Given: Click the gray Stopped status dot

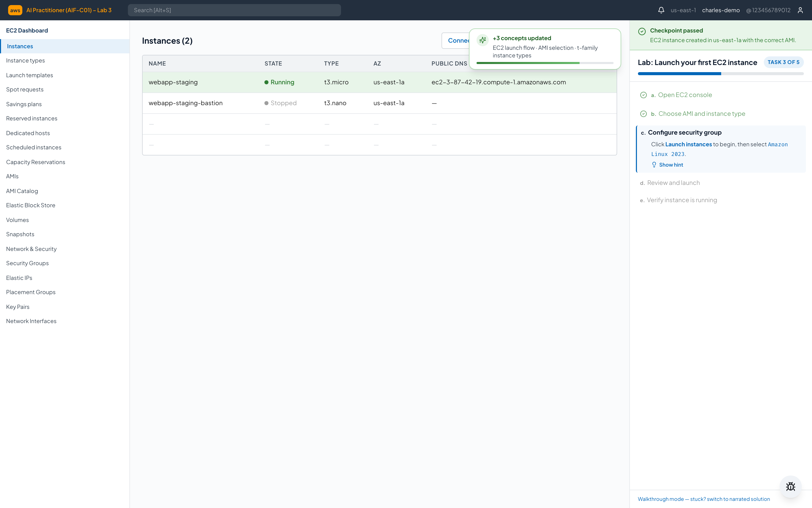Looking at the screenshot, I should (x=266, y=103).
